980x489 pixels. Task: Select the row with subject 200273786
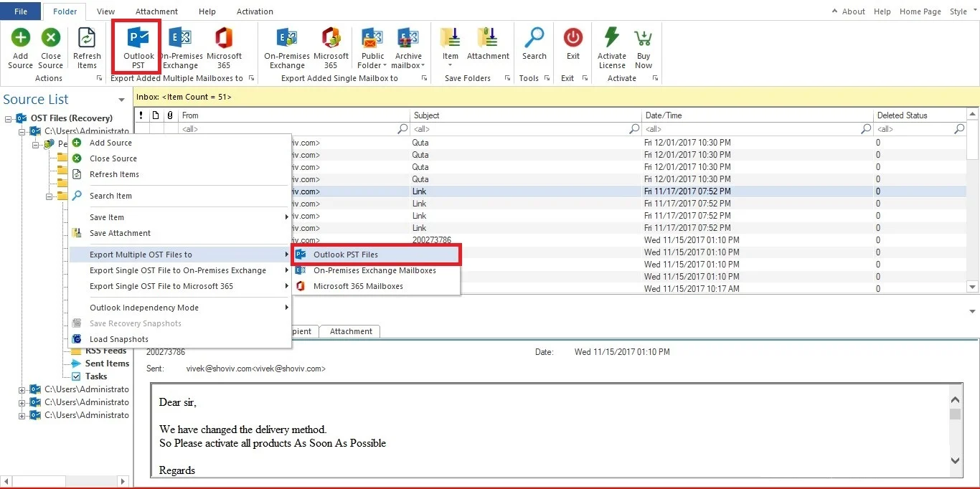click(x=550, y=240)
